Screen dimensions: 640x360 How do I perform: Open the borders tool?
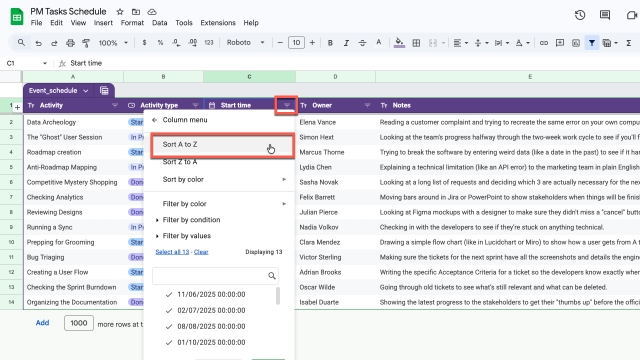[416, 43]
